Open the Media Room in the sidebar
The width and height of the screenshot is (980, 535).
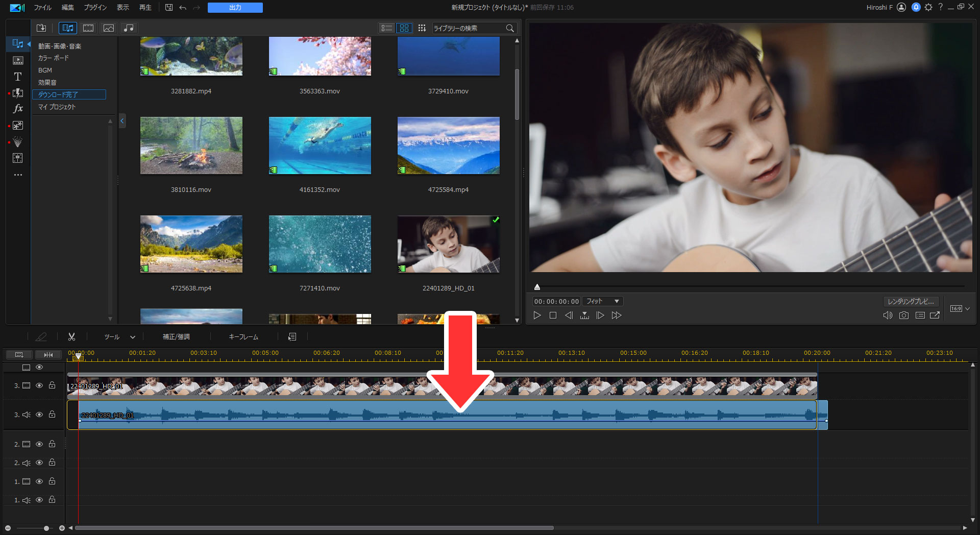tap(18, 44)
